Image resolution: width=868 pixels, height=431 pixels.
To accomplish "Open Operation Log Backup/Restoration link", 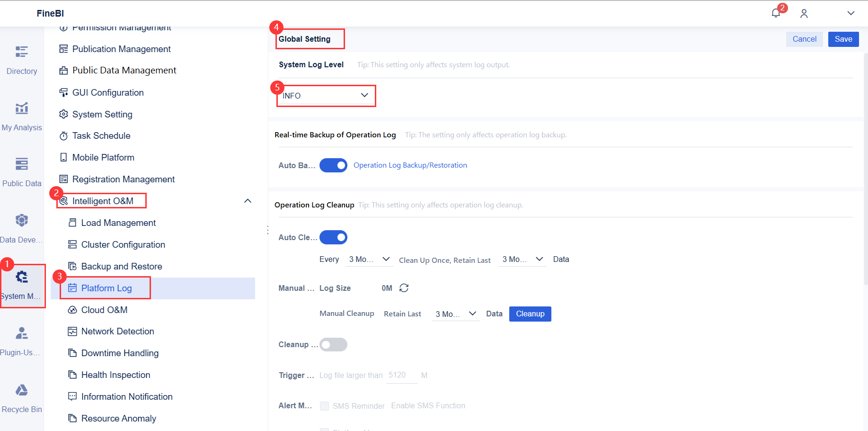I will pos(410,165).
